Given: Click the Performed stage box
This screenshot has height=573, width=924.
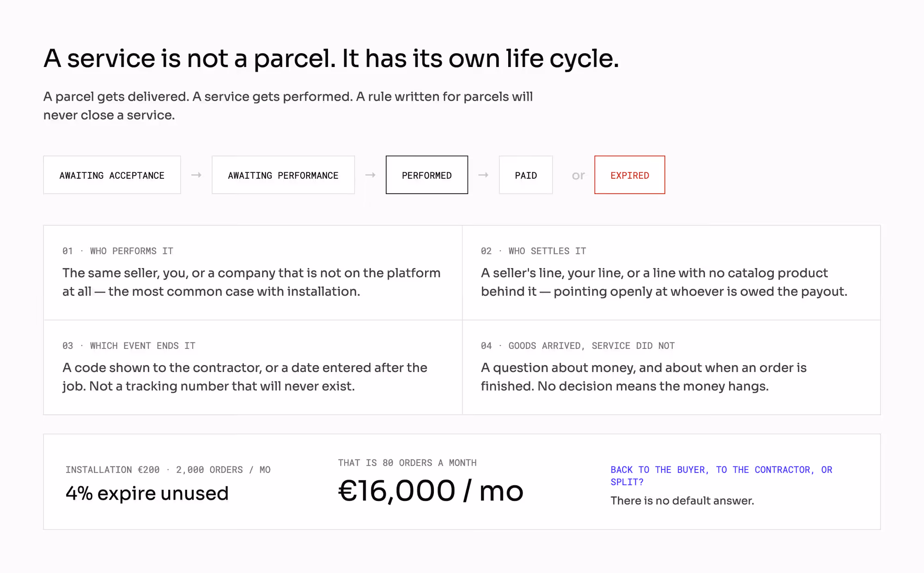Looking at the screenshot, I should point(427,175).
